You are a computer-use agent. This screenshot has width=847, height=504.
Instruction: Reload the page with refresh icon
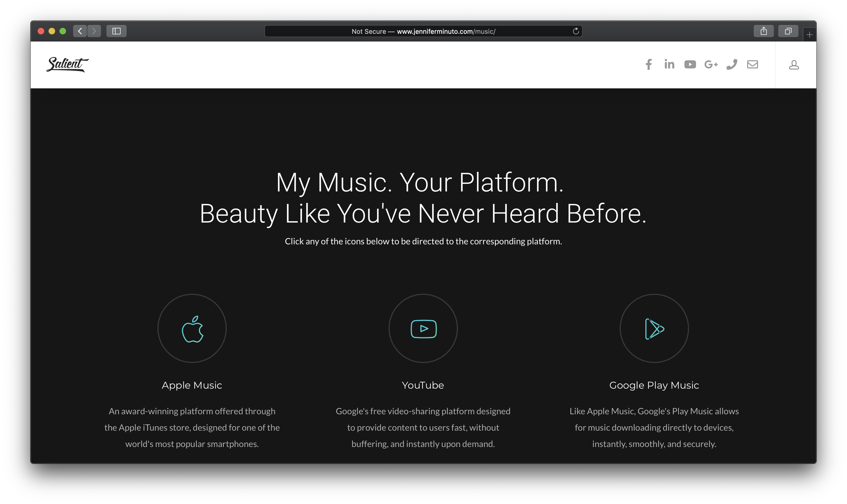tap(575, 31)
